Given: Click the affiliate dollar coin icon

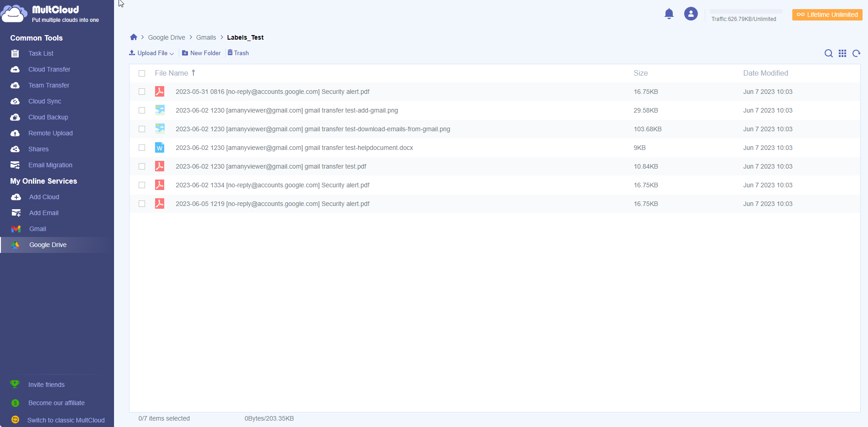Looking at the screenshot, I should point(15,403).
